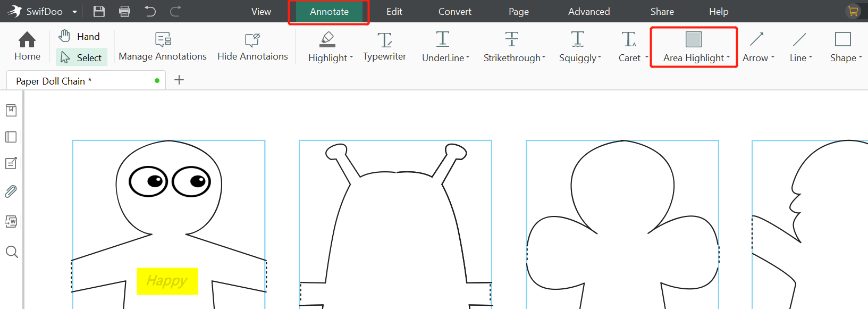The image size is (868, 309).
Task: Open the Edit tab
Action: 394,11
